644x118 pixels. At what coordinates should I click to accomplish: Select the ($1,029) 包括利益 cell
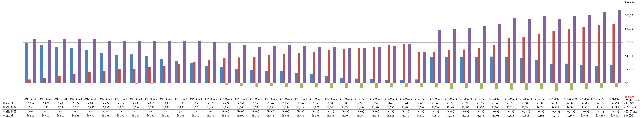coord(525,112)
